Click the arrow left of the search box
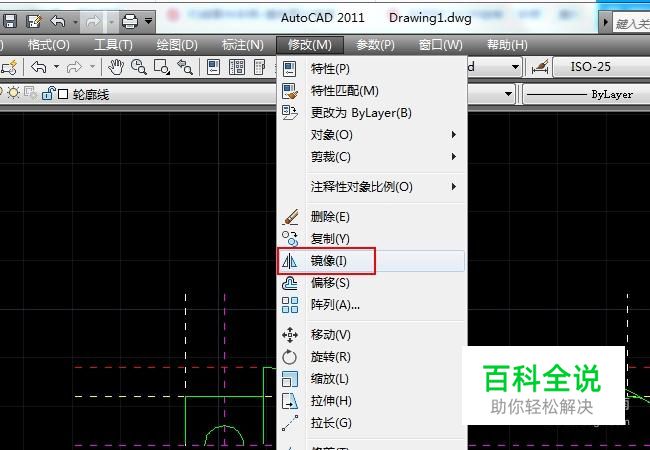650x450 pixels. click(605, 22)
